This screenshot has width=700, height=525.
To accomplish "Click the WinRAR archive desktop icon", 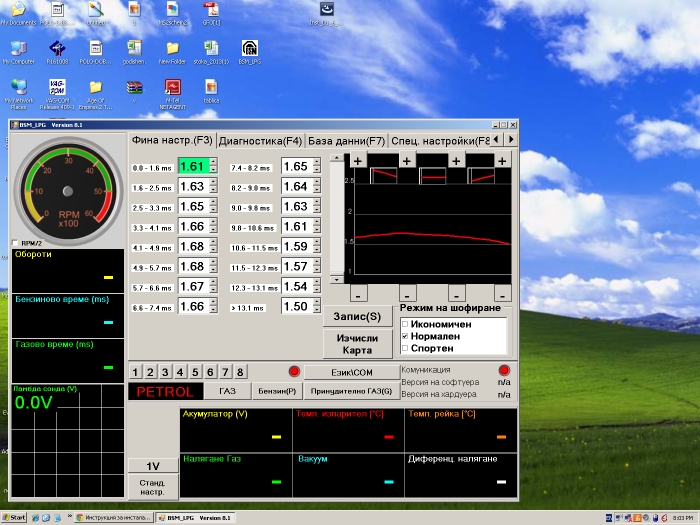I will tap(133, 89).
